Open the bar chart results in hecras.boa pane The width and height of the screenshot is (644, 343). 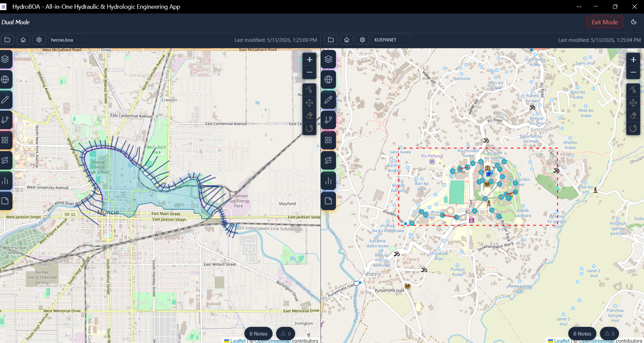[x=5, y=181]
